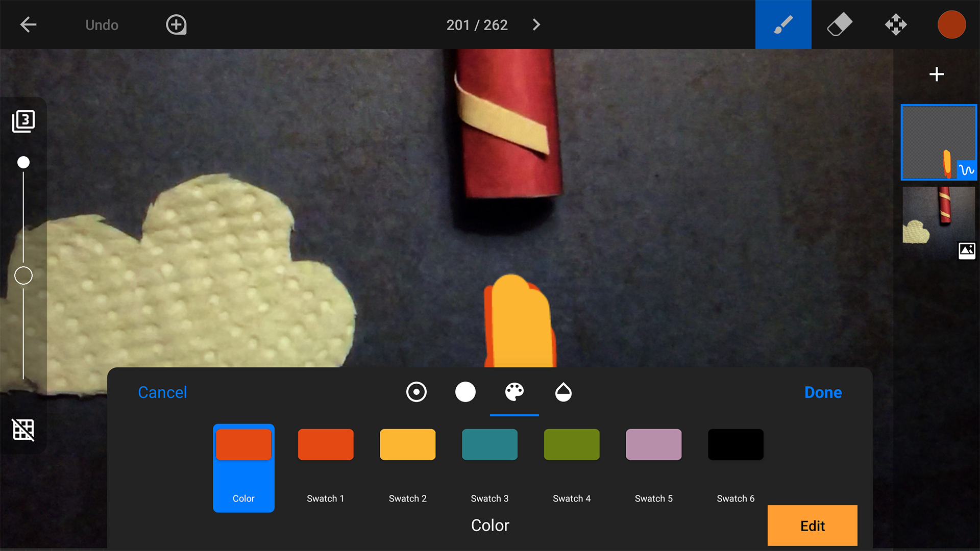The image size is (980, 551).
Task: Open the opacity droplet icon
Action: tap(563, 392)
